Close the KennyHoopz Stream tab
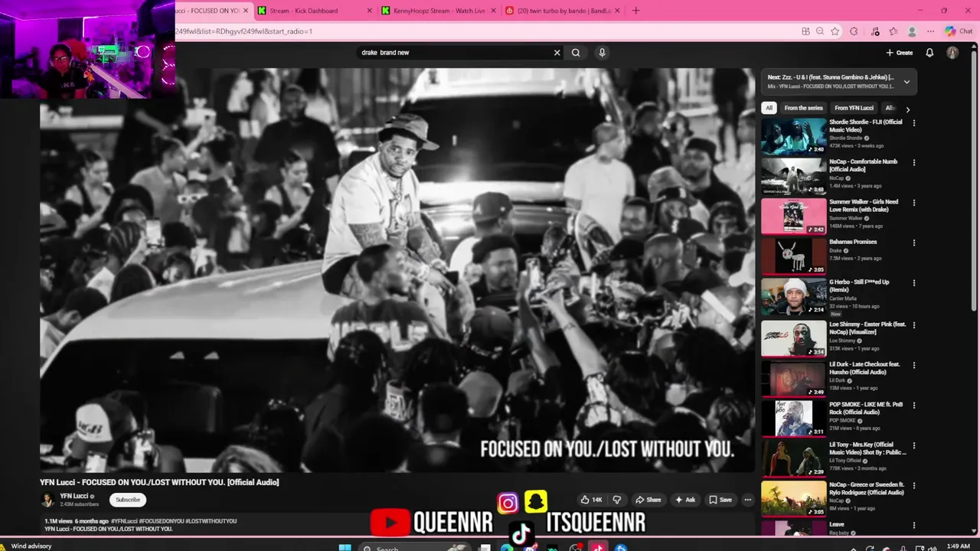This screenshot has width=980, height=551. (x=494, y=11)
